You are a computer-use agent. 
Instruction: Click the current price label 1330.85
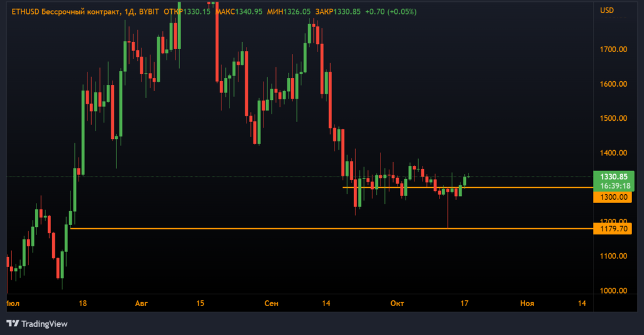[x=614, y=177]
